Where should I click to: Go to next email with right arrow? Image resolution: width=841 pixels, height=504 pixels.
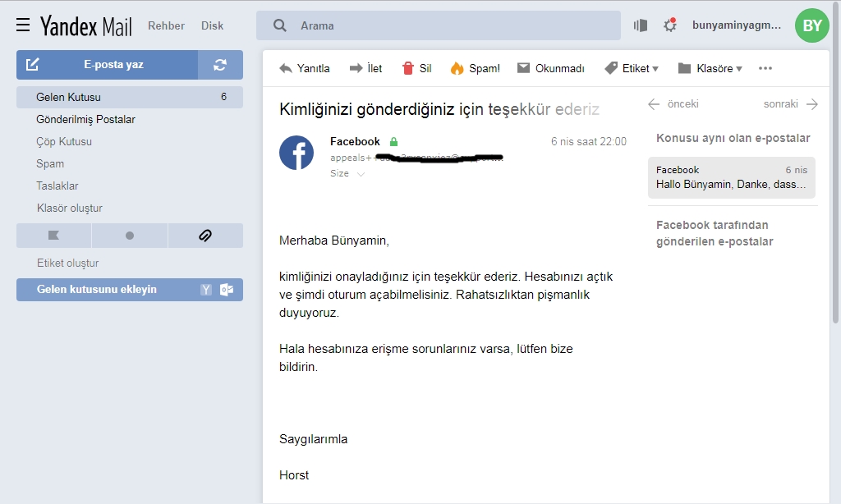[812, 104]
